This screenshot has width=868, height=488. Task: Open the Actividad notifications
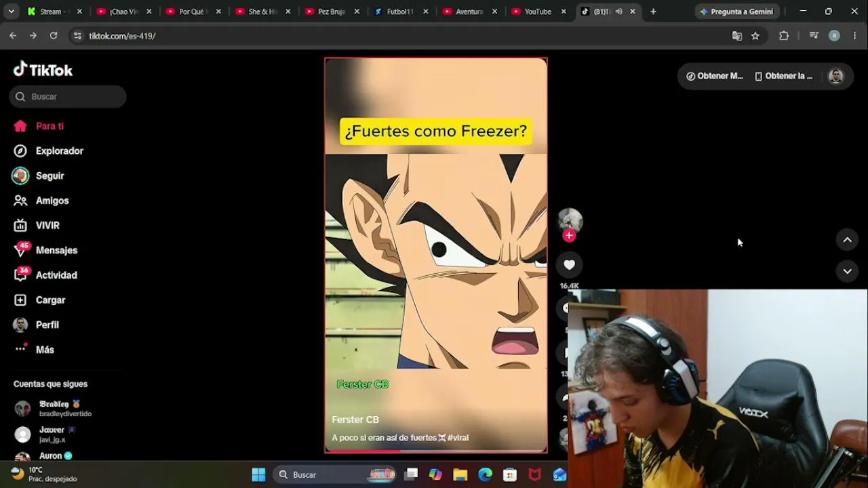45,275
